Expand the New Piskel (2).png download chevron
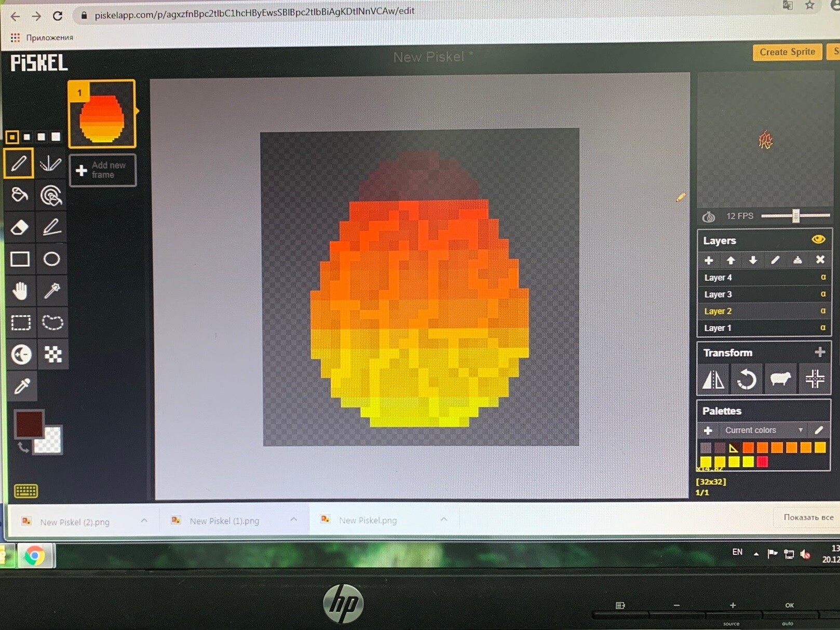840x630 pixels. (x=145, y=521)
